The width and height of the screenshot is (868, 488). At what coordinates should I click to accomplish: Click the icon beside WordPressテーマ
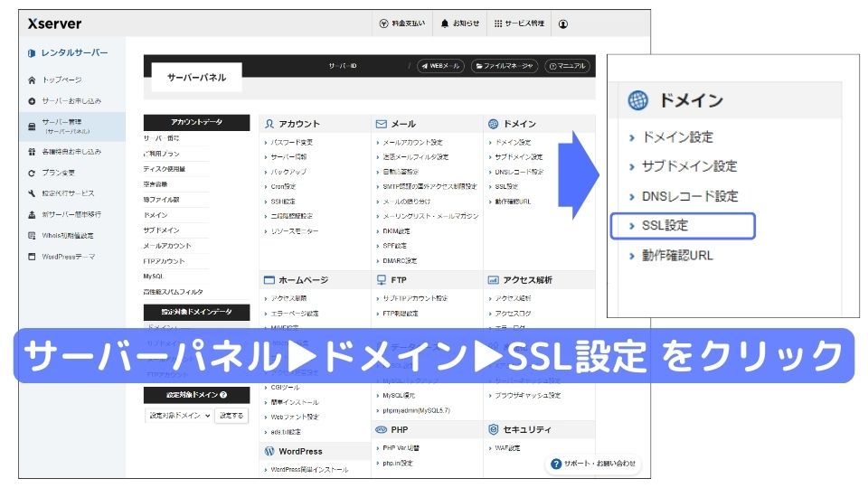click(32, 257)
